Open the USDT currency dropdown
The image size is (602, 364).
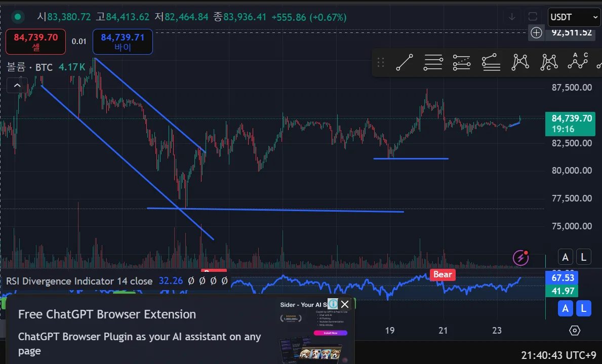tap(574, 17)
